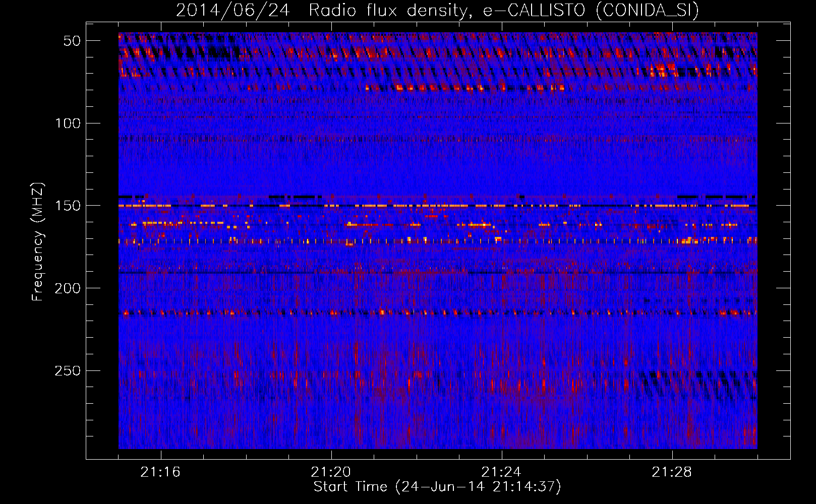This screenshot has width=816, height=504.
Task: Click the 21:16 time tick label
Action: pos(160,472)
